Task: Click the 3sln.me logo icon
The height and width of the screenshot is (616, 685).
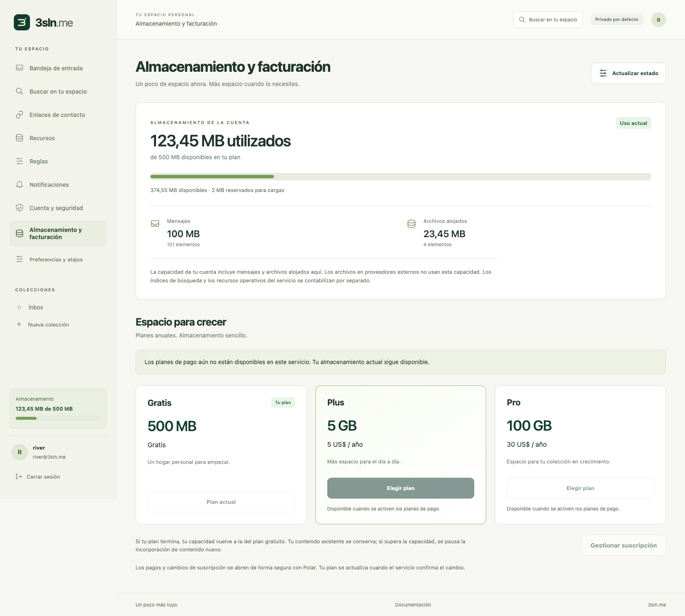Action: point(22,22)
